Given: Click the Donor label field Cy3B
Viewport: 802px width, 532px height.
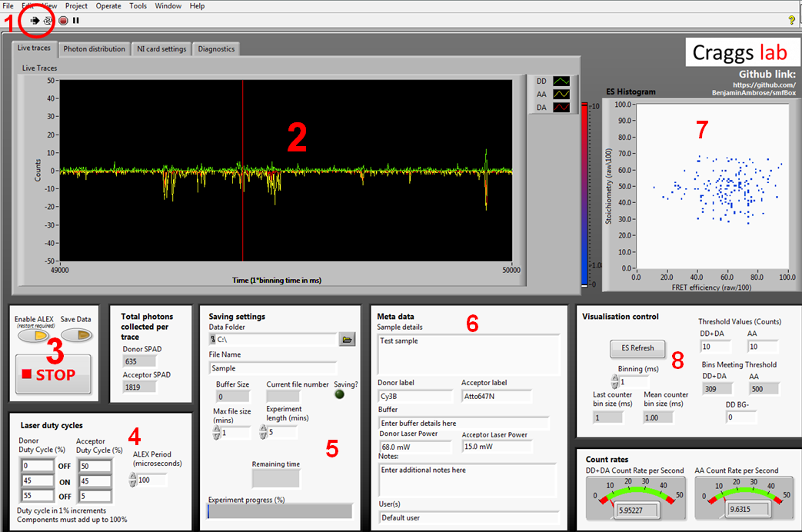Looking at the screenshot, I should coord(415,397).
